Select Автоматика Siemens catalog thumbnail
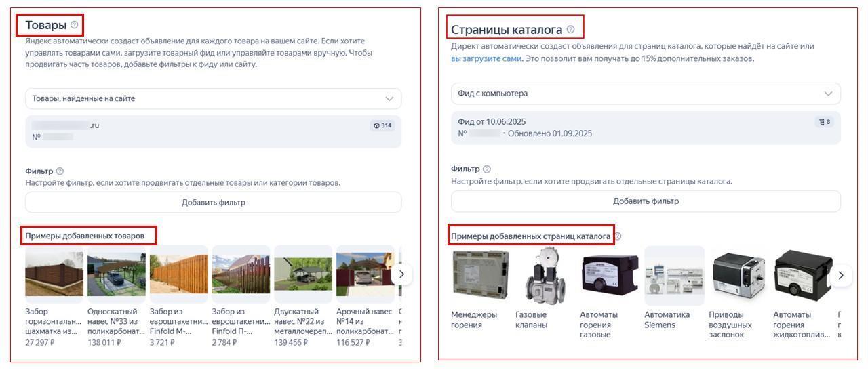868x374 pixels. (x=674, y=275)
